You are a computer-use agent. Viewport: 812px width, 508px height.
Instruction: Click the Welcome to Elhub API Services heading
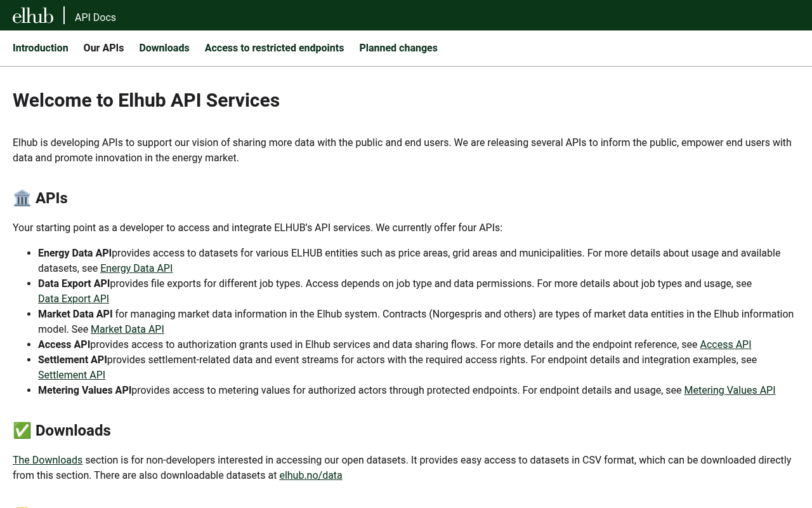click(x=146, y=100)
